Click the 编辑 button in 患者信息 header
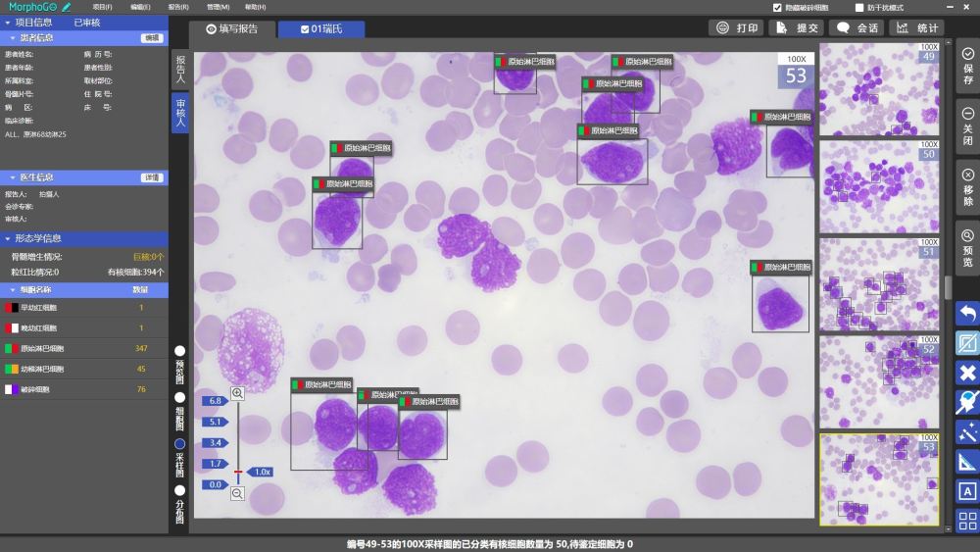This screenshot has height=552, width=980. [x=152, y=38]
